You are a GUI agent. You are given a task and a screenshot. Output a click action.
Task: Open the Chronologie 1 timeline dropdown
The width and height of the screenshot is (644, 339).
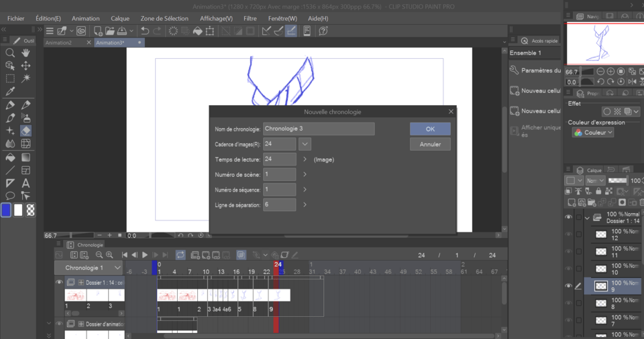(x=117, y=268)
